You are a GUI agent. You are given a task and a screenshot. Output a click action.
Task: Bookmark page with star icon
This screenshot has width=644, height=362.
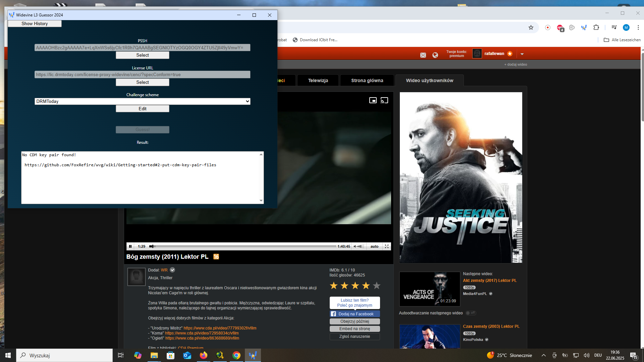pyautogui.click(x=531, y=27)
